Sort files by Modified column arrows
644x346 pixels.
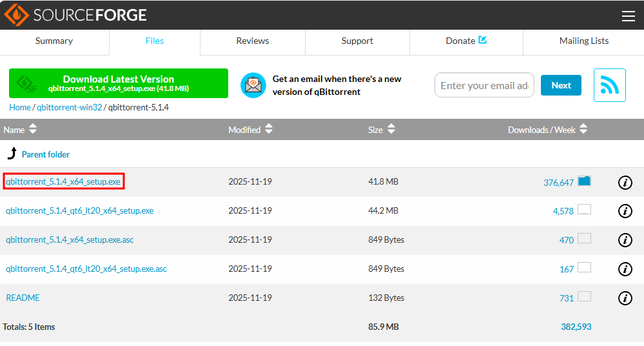pos(269,129)
